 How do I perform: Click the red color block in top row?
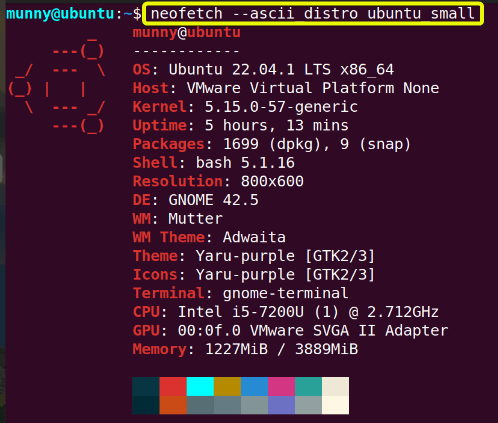(173, 386)
